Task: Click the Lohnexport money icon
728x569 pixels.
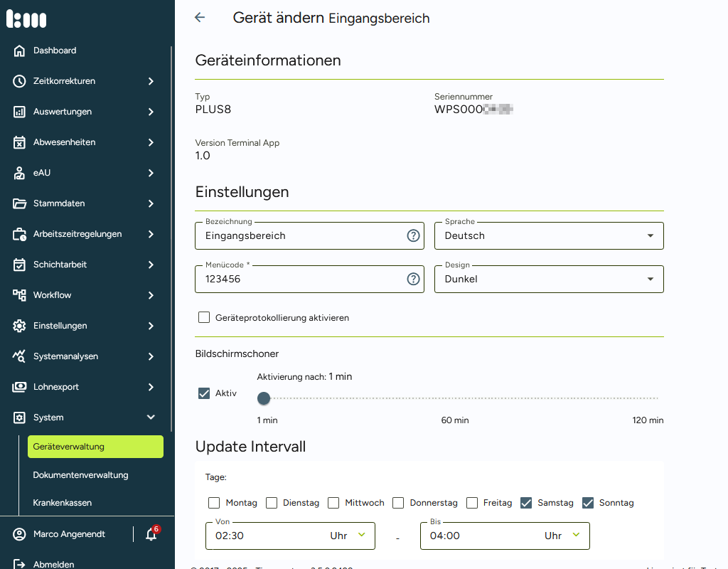Action: tap(19, 387)
